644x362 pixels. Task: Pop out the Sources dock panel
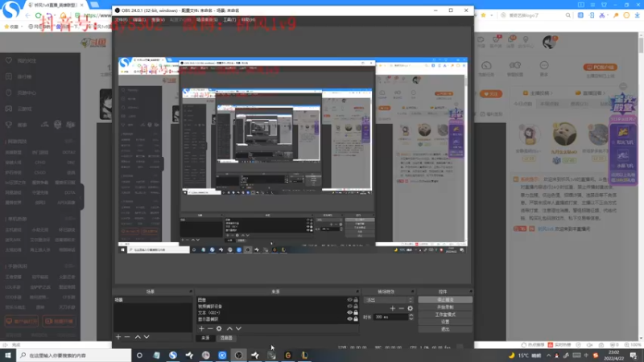coord(357,291)
